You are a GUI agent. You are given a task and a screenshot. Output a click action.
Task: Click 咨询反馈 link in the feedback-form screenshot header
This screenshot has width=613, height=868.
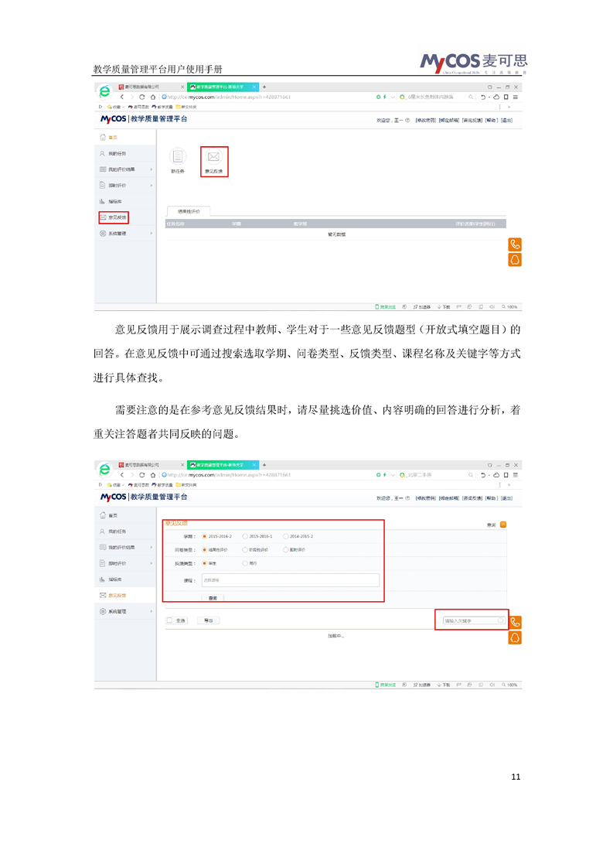point(472,498)
